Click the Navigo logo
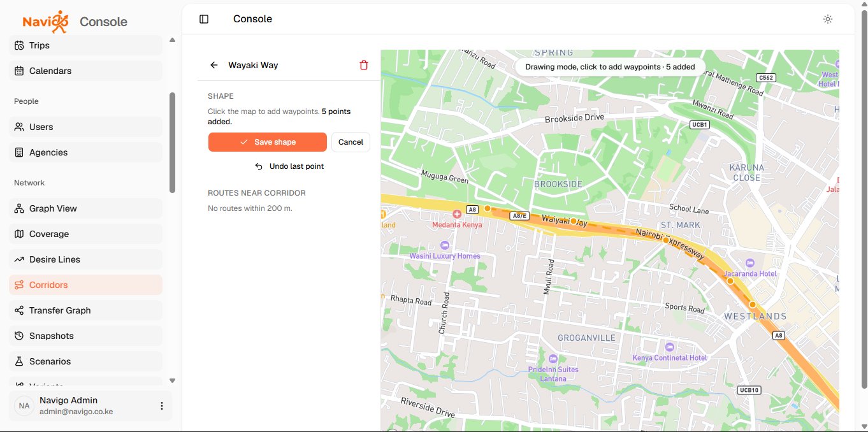868x432 pixels. (x=45, y=21)
